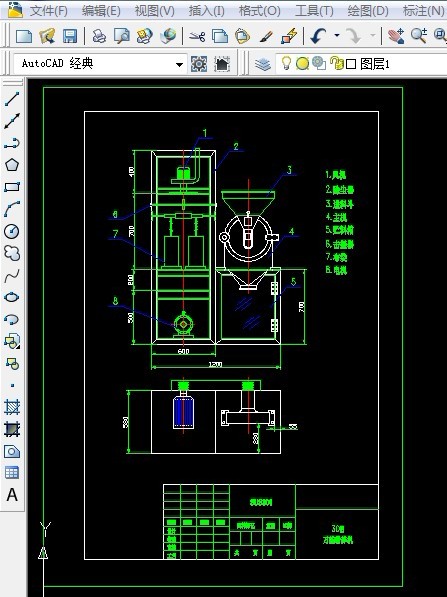Viewport: 447px width, 597px height.
Task: Select the Ellipse tool
Action: [12, 297]
